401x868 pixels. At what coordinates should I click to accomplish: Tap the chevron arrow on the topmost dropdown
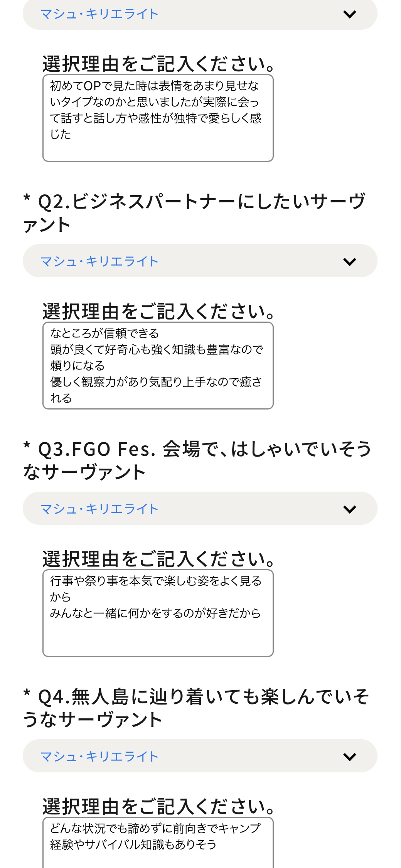pyautogui.click(x=349, y=14)
